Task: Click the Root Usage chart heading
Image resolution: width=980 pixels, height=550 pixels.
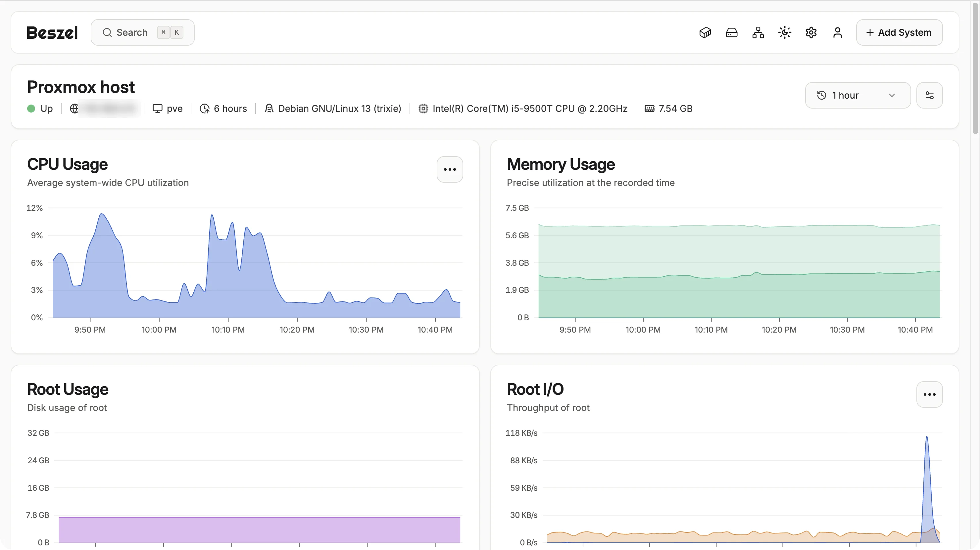Action: pos(68,389)
